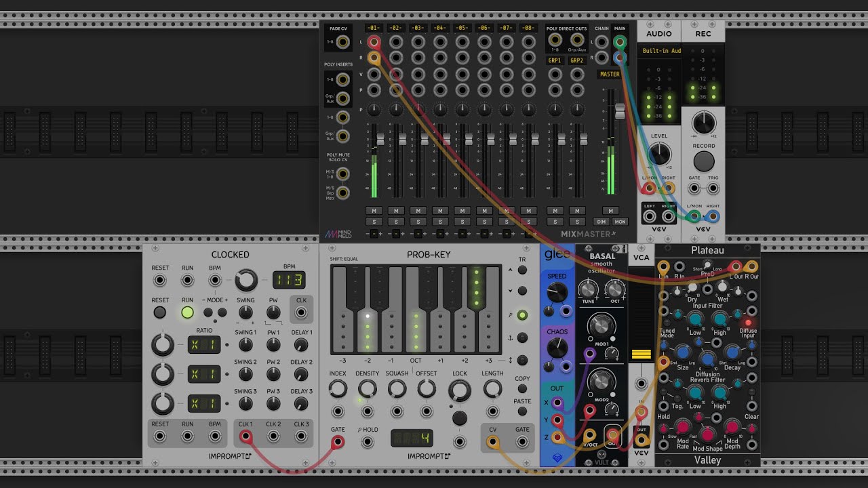
Task: Click the COPY button on Prob-Key
Action: (522, 389)
